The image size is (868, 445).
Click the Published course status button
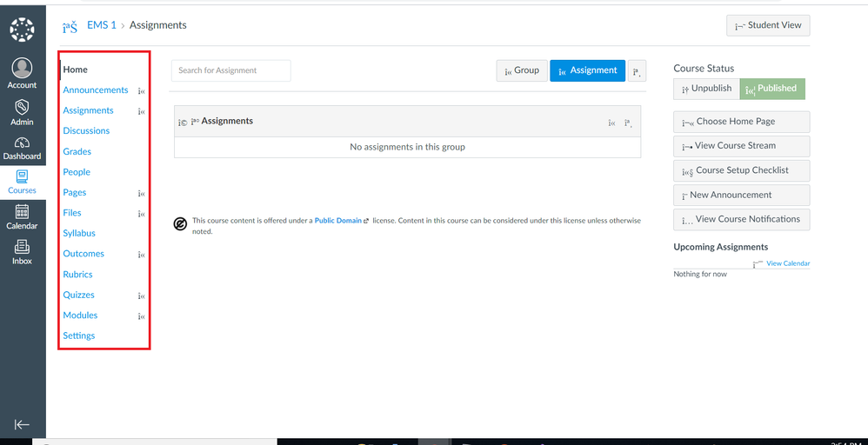point(772,89)
